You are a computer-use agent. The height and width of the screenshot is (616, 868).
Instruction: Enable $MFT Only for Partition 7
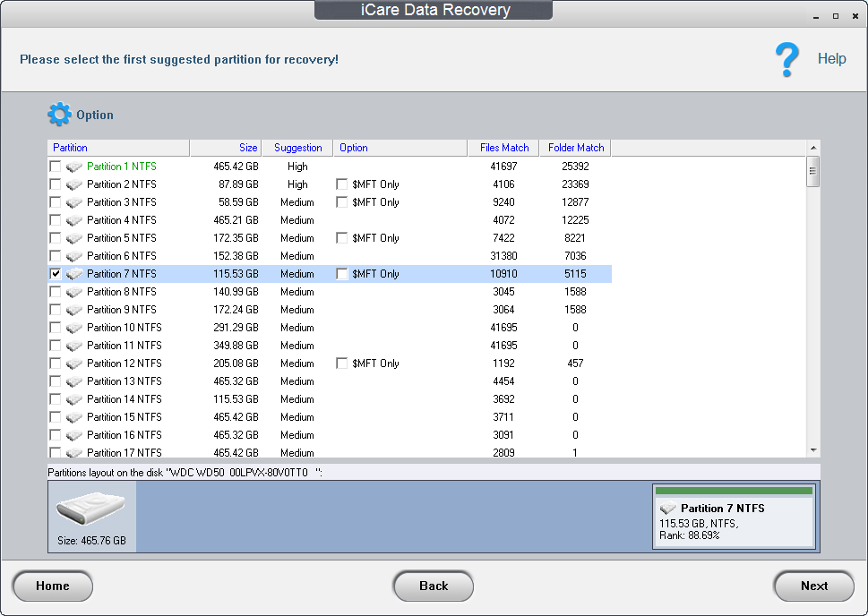(x=342, y=274)
